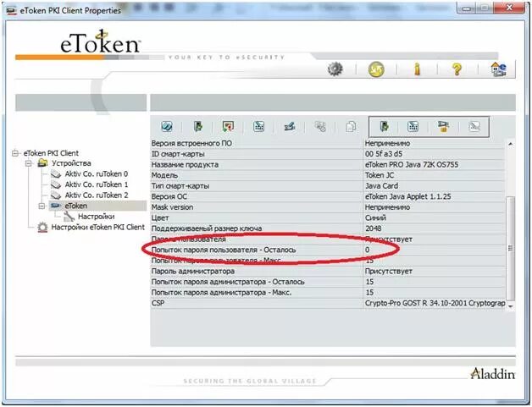This screenshot has width=532, height=407.
Task: Click the value 'eToken Java Applet 1.1.25'
Action: [407, 196]
